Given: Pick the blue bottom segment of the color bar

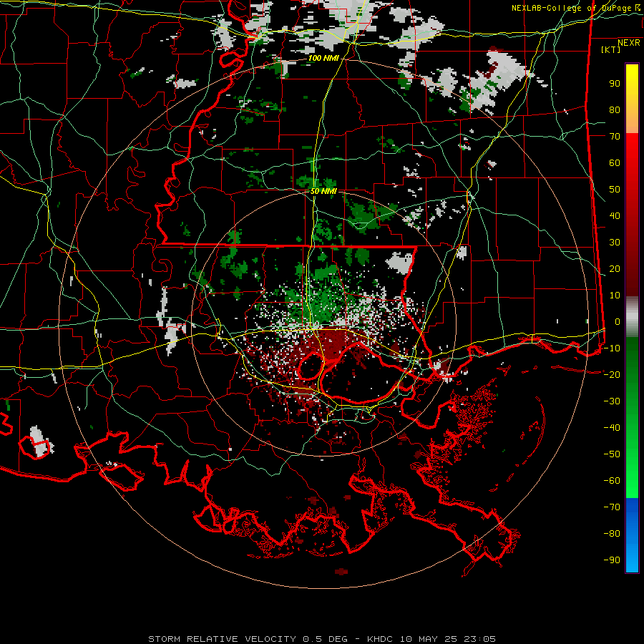Looking at the screenshot, I should coord(632,535).
